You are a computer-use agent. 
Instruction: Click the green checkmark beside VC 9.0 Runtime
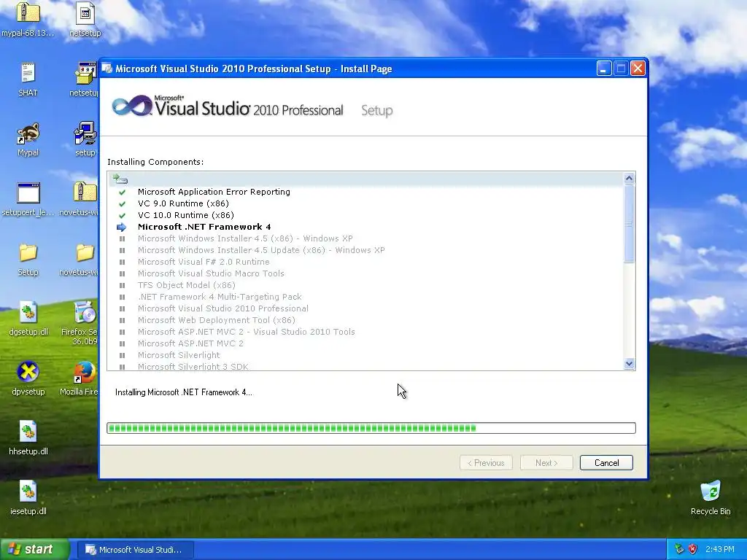tap(122, 204)
